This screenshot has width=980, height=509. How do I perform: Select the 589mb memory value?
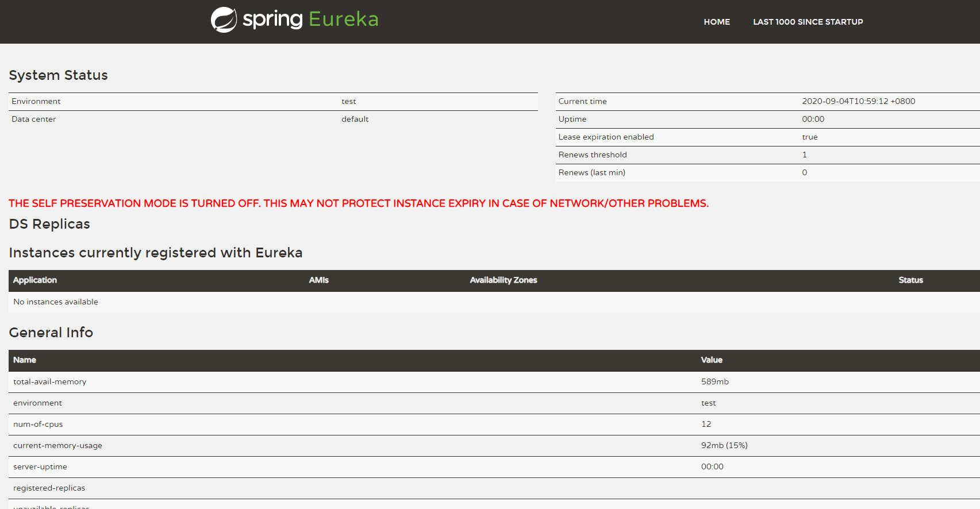[x=714, y=381]
